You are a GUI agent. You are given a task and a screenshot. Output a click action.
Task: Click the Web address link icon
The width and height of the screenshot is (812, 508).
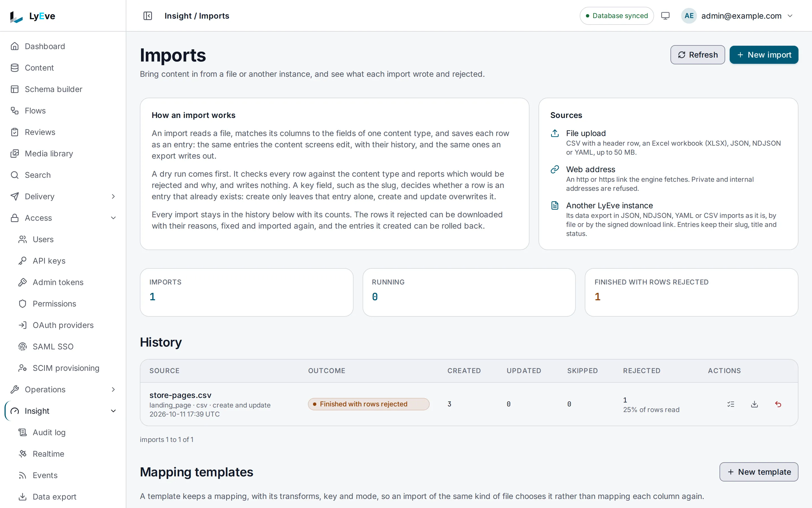pyautogui.click(x=555, y=169)
